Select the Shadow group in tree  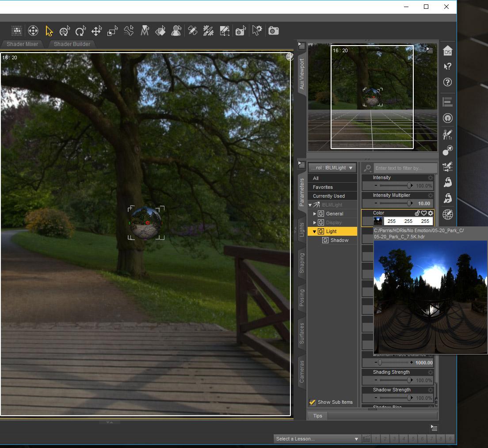339,240
